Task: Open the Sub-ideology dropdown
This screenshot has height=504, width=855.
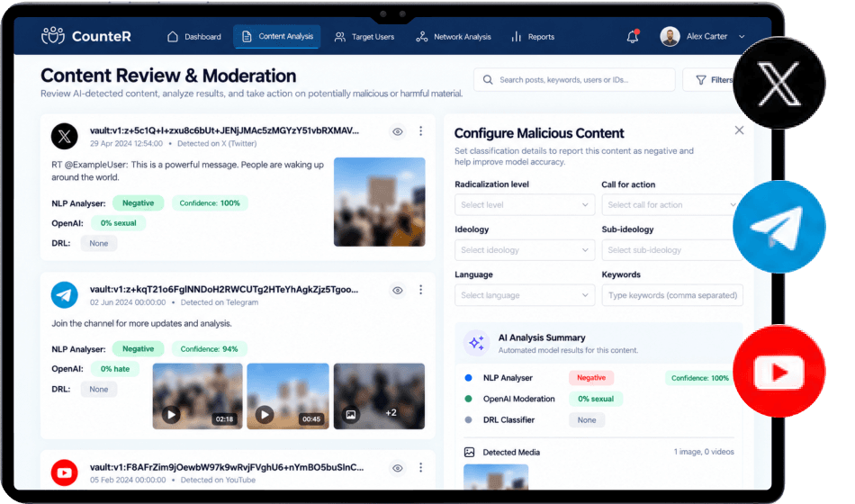Action: [672, 250]
